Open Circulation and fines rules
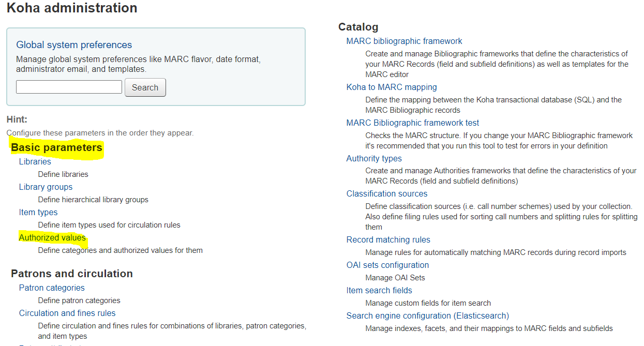Viewport: 644px width, 346px height. tap(67, 313)
